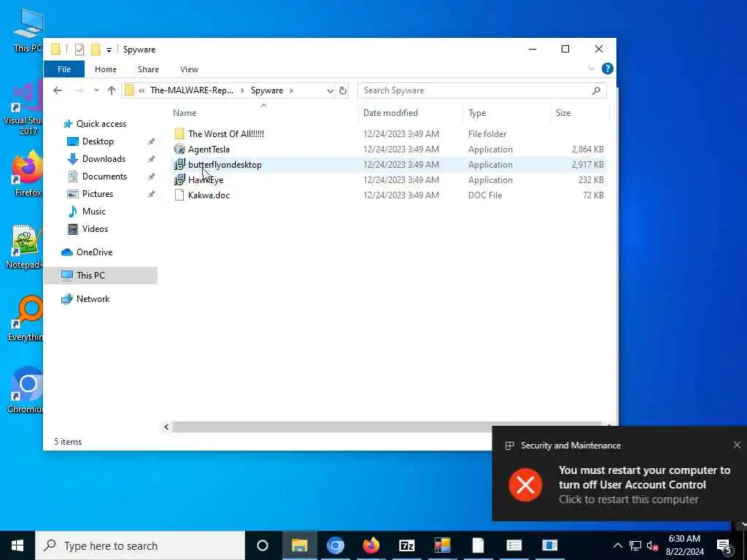Image resolution: width=747 pixels, height=560 pixels.
Task: Open Firefox desktop shortcut
Action: (x=27, y=172)
